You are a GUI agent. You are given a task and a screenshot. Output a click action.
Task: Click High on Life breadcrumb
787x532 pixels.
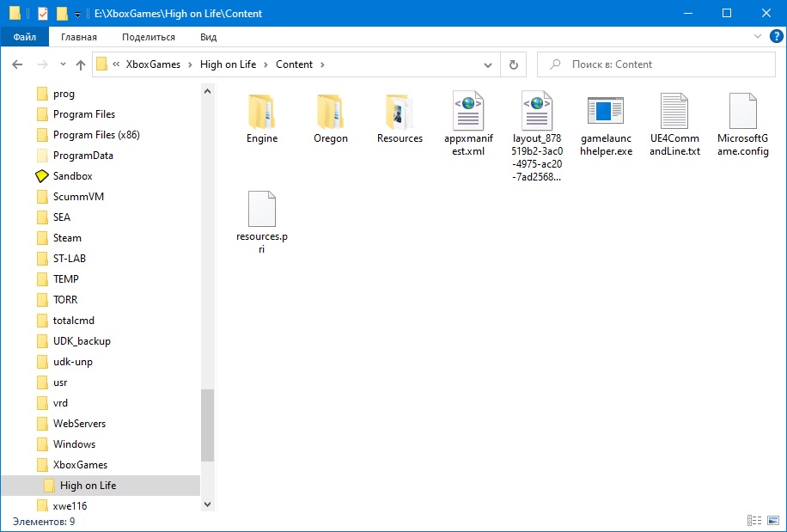228,64
